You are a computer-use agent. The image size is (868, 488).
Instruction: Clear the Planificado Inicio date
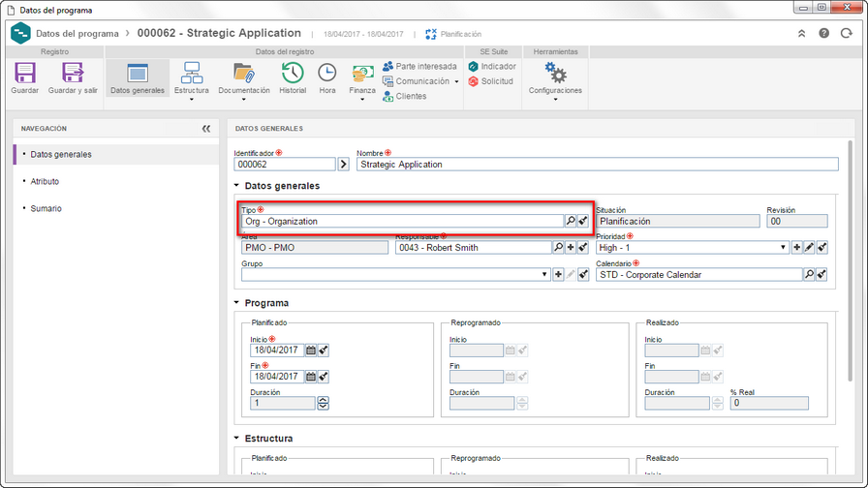pyautogui.click(x=324, y=350)
